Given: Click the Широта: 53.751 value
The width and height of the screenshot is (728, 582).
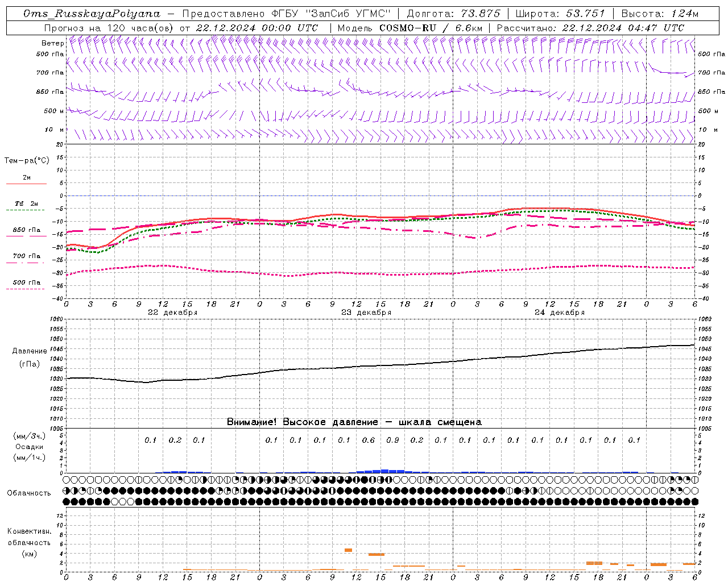Looking at the screenshot, I should (560, 14).
